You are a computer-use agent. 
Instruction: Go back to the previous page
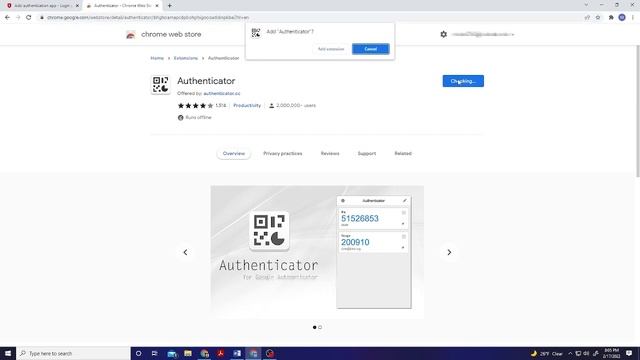[x=7, y=18]
